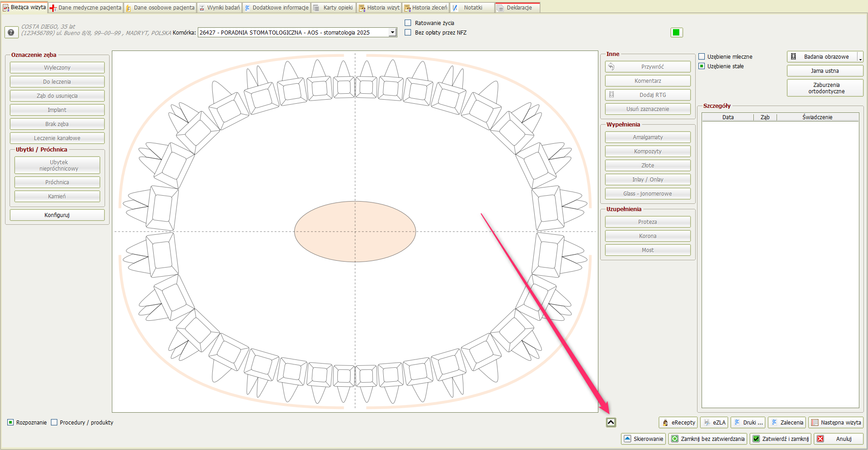The image size is (868, 450).
Task: Click the Dodaj RTG button
Action: pos(647,95)
